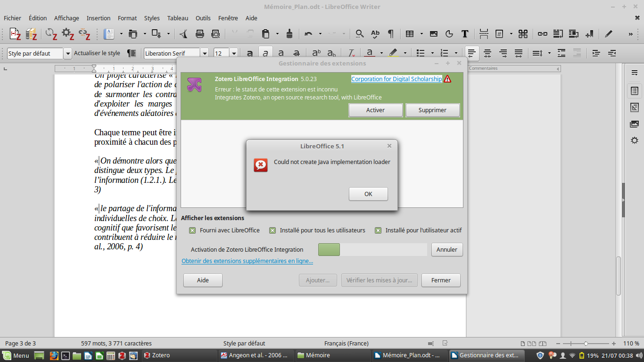644x362 pixels.
Task: Click the Zotero insert citation icon
Action: (x=15, y=34)
